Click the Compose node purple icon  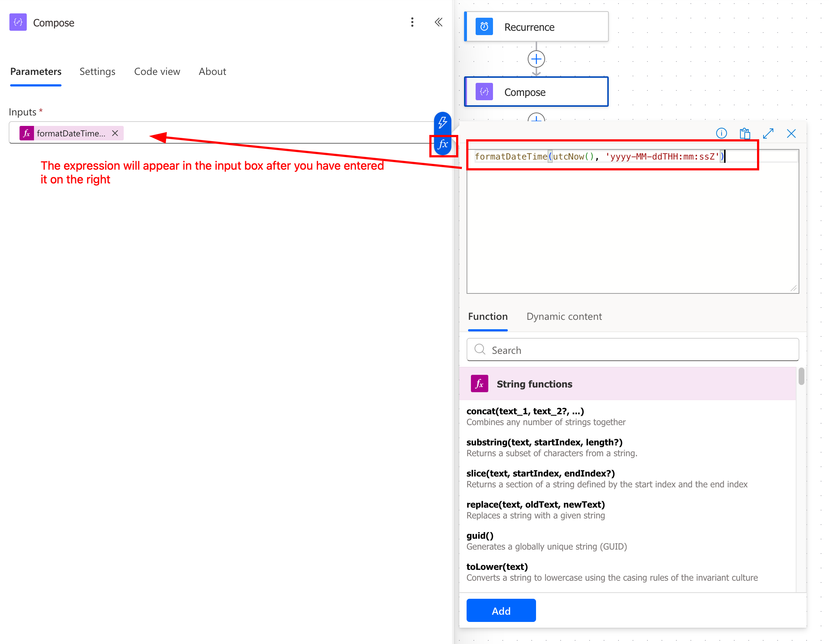(484, 92)
